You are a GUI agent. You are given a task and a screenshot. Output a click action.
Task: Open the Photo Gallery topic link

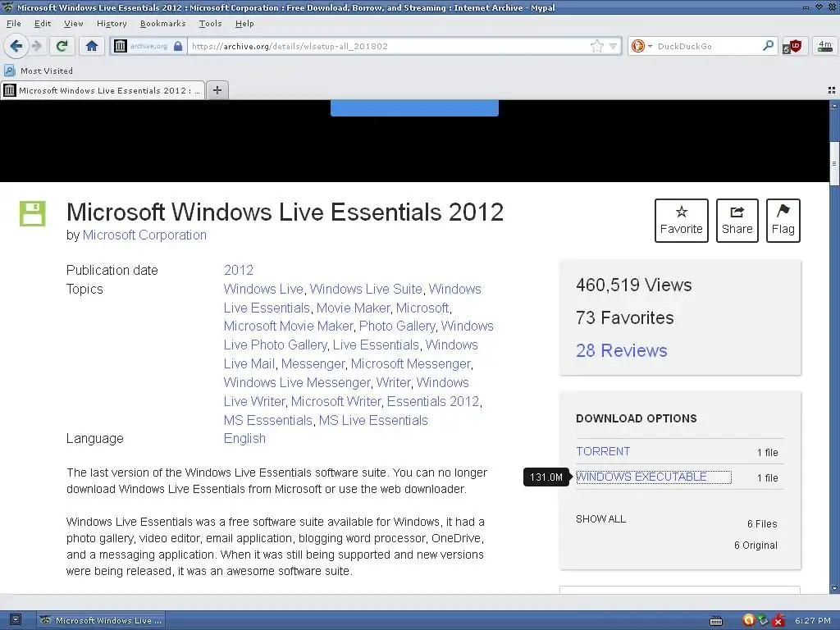point(397,326)
